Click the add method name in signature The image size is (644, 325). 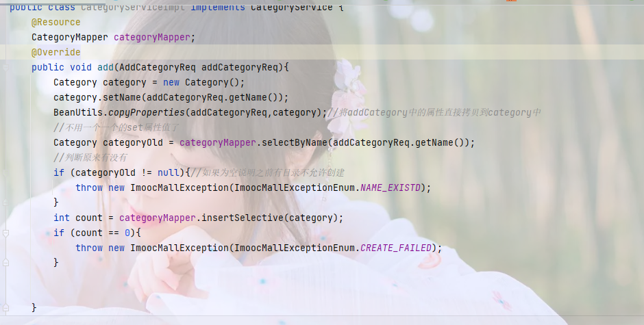point(106,67)
